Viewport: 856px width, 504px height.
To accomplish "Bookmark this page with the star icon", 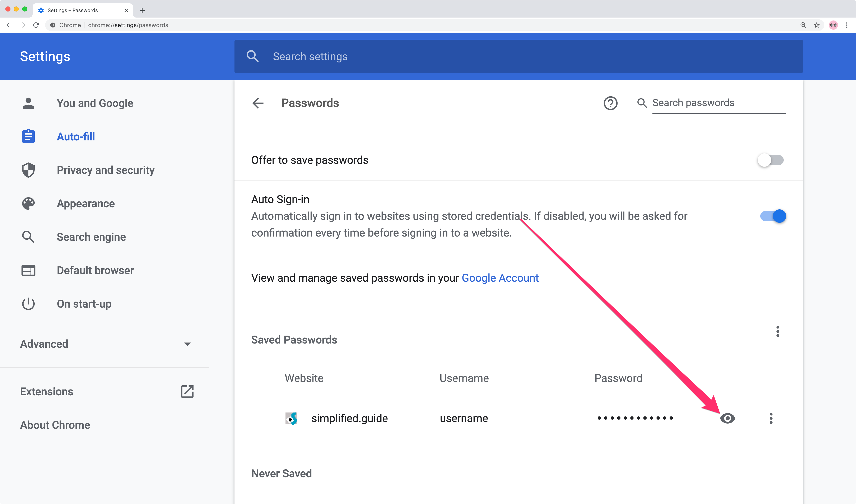I will (x=817, y=25).
